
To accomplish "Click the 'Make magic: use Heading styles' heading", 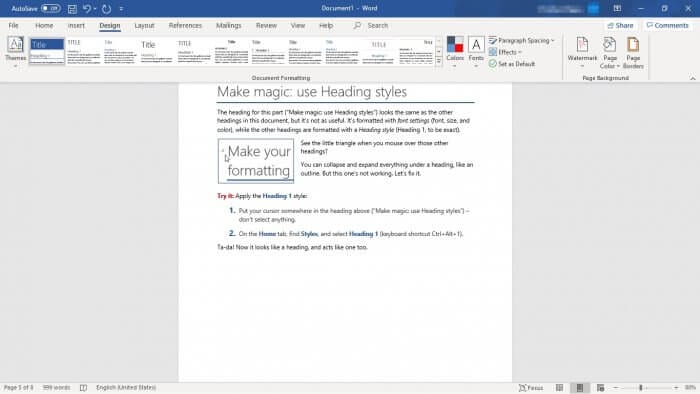I will point(312,91).
